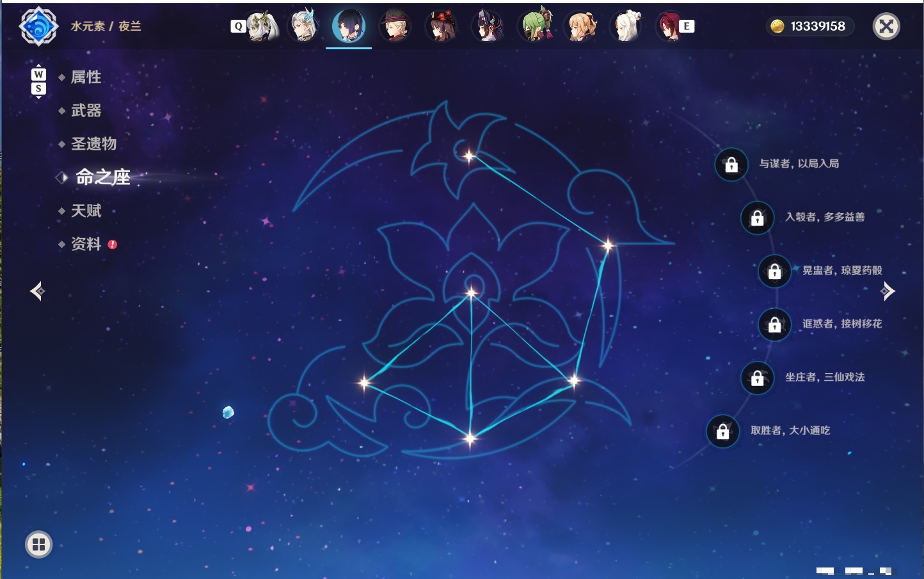Click the Mora amount 13339158
The height and width of the screenshot is (579, 924).
pos(818,26)
